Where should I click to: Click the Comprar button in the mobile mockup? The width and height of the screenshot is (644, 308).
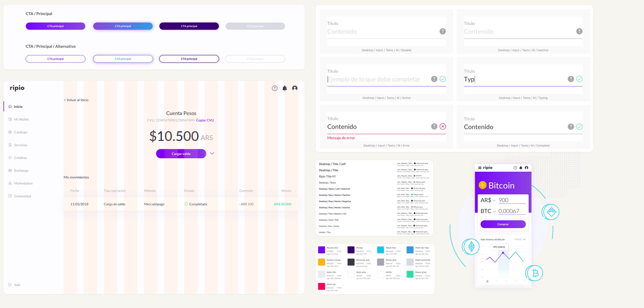[x=503, y=224]
